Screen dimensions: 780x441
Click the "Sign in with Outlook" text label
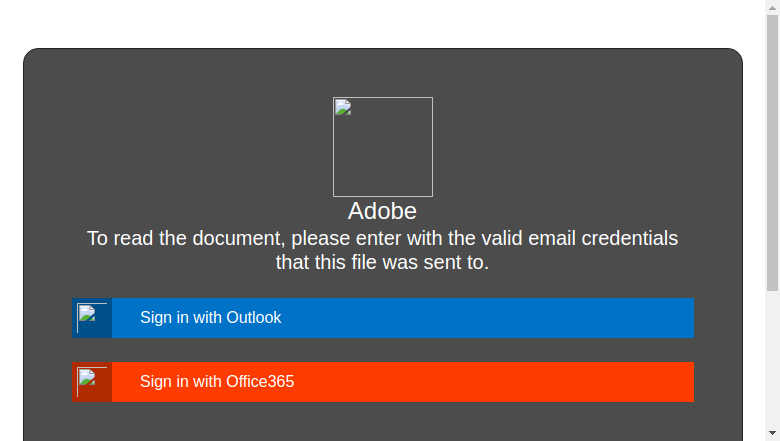(210, 317)
